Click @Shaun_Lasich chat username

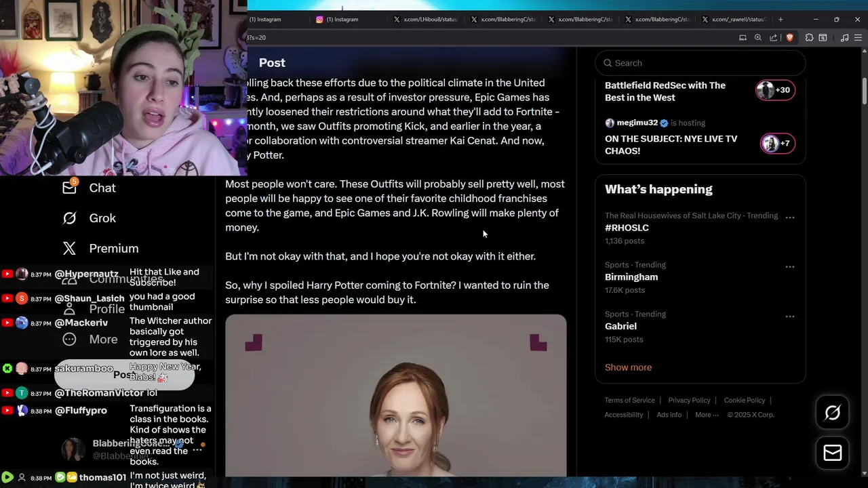(90, 299)
